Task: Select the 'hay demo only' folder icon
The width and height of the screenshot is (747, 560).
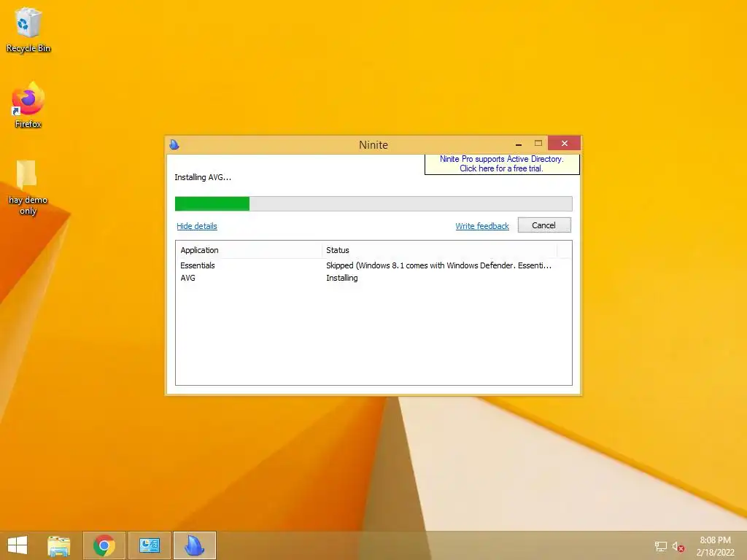Action: (x=28, y=187)
